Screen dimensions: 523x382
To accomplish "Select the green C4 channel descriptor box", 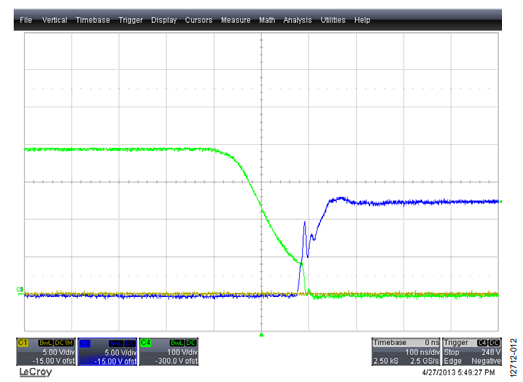I will 169,352.
